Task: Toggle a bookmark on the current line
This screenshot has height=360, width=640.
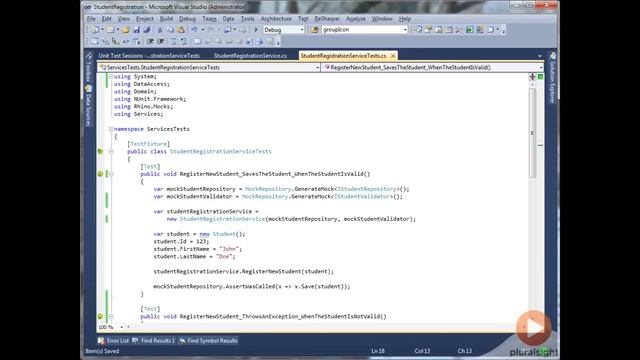Action: point(198,41)
